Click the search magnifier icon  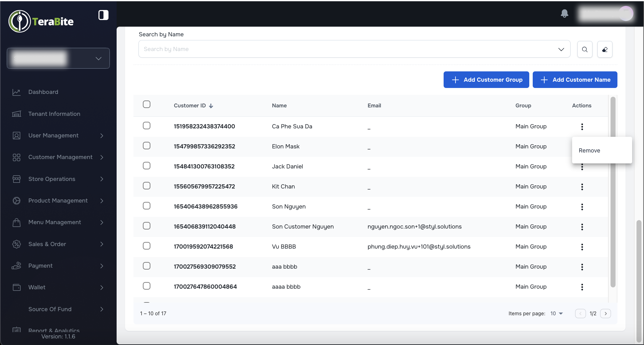pyautogui.click(x=585, y=49)
